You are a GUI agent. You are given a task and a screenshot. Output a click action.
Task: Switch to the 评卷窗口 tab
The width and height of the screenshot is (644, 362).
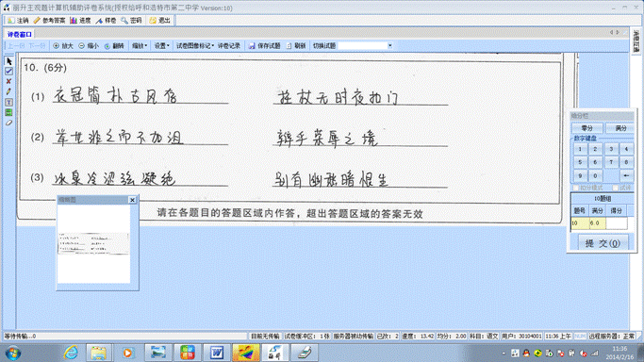tap(20, 35)
